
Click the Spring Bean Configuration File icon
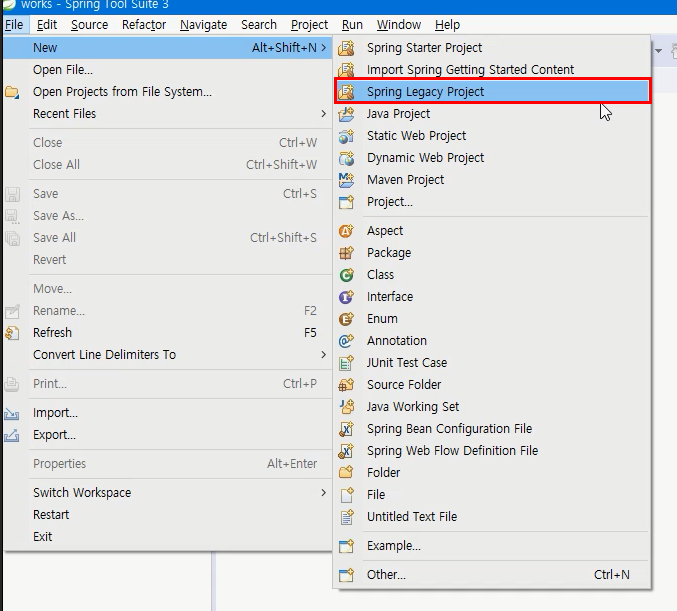point(346,429)
